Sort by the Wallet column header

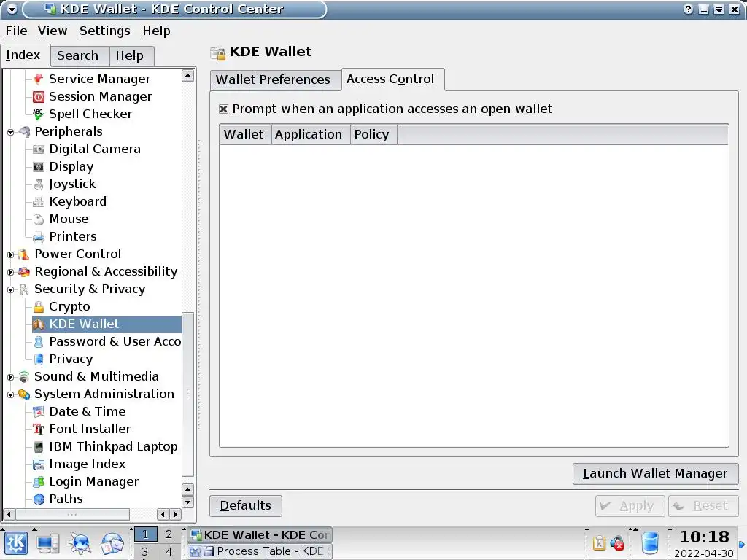(245, 135)
